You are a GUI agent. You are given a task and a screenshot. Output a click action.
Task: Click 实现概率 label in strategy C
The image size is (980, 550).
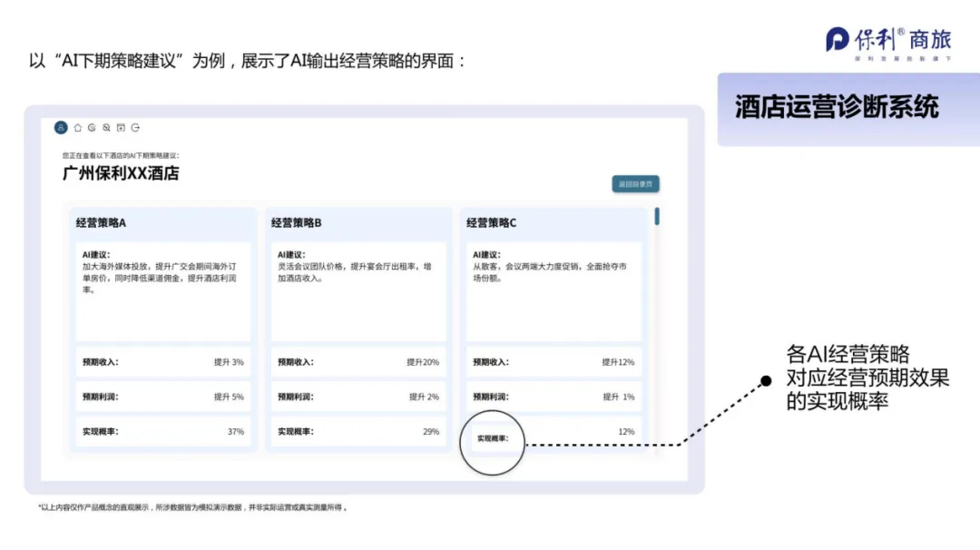pos(493,439)
